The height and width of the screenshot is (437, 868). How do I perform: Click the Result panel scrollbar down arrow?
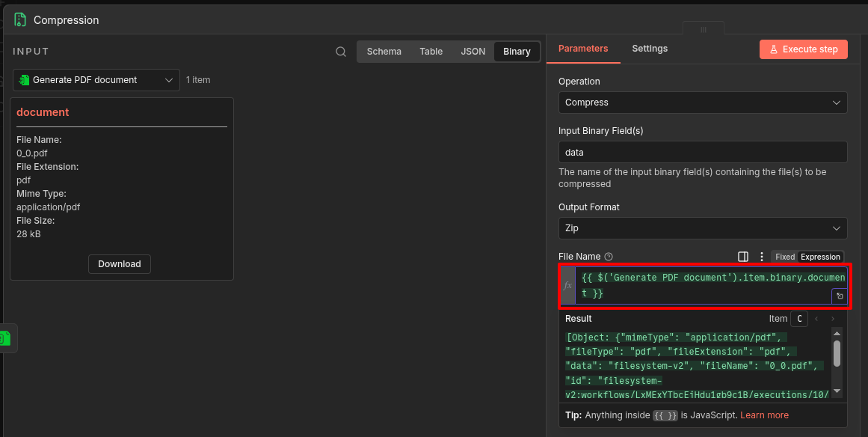click(x=837, y=391)
